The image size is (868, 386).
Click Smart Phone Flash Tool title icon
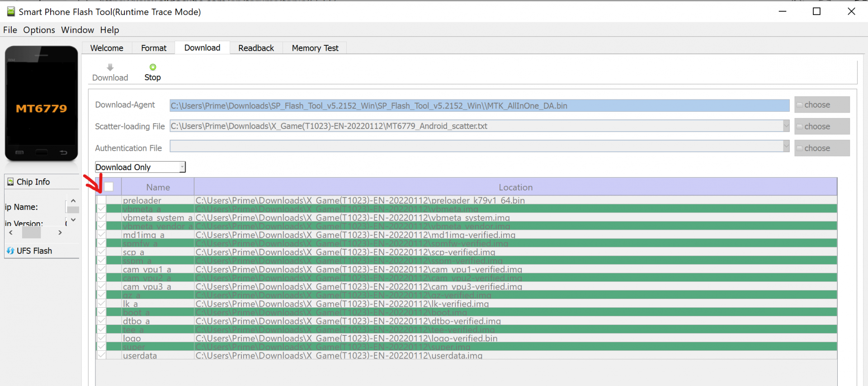11,12
